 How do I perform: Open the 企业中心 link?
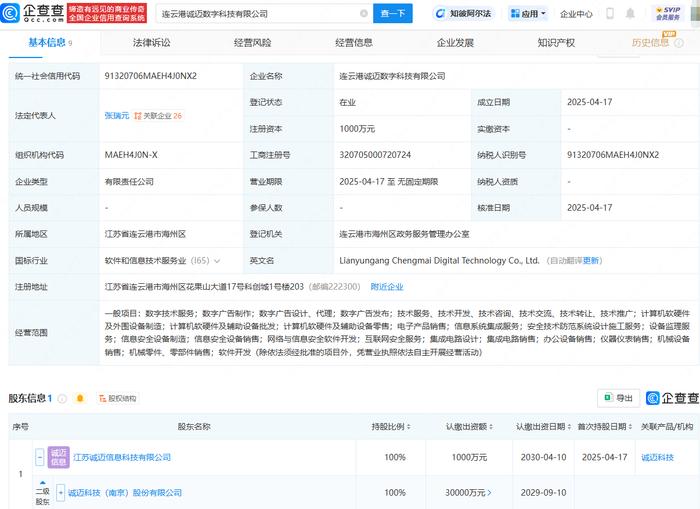pyautogui.click(x=576, y=14)
